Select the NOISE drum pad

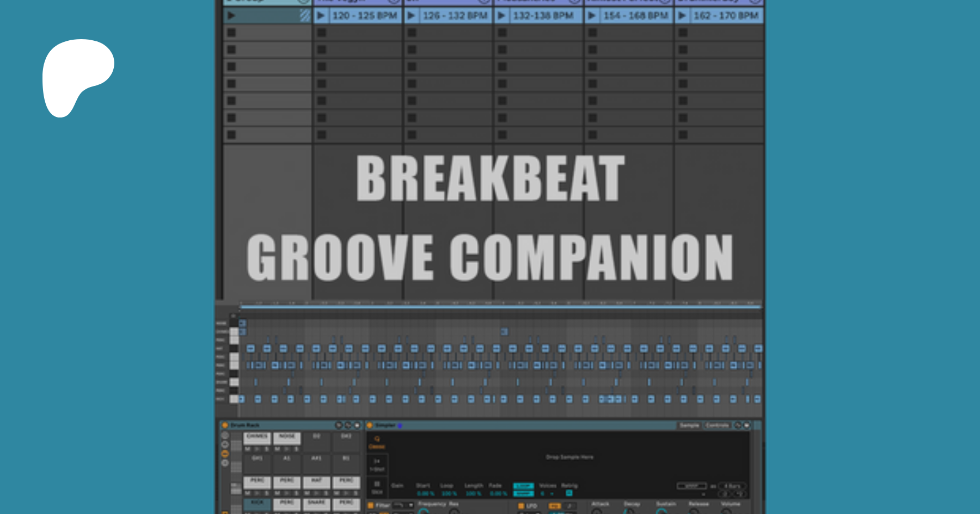[287, 437]
